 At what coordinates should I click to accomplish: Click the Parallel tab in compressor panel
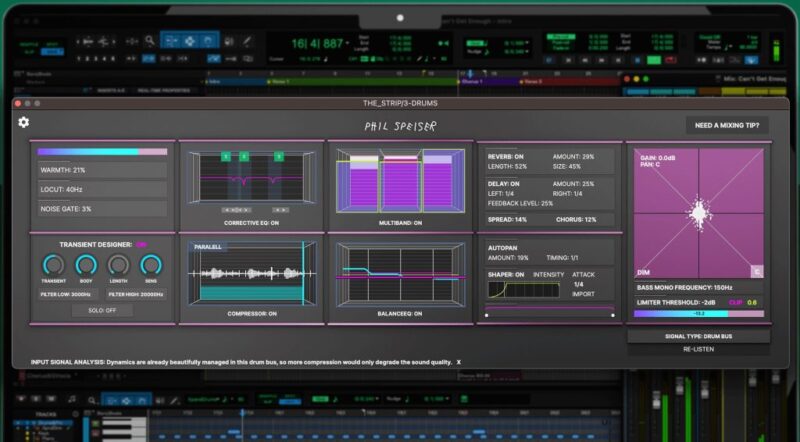coord(208,246)
